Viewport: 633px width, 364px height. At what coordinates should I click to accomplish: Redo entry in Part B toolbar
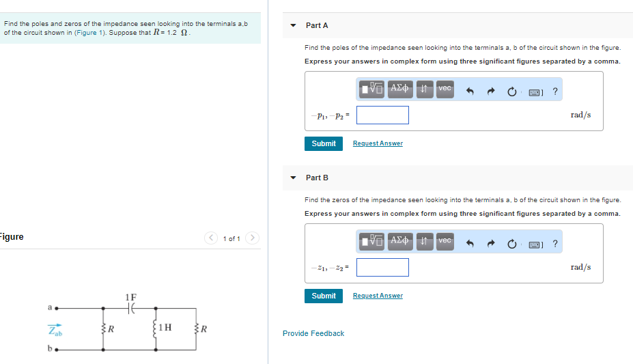492,242
